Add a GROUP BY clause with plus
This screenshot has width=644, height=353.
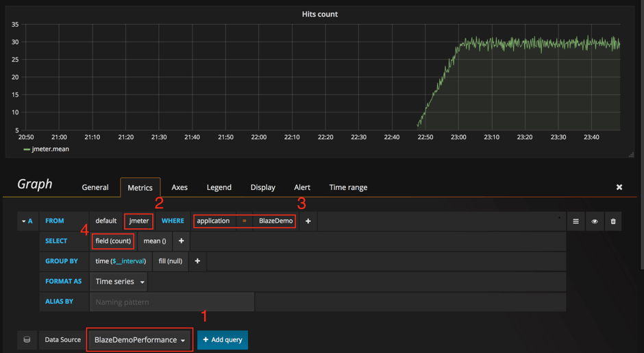point(197,261)
